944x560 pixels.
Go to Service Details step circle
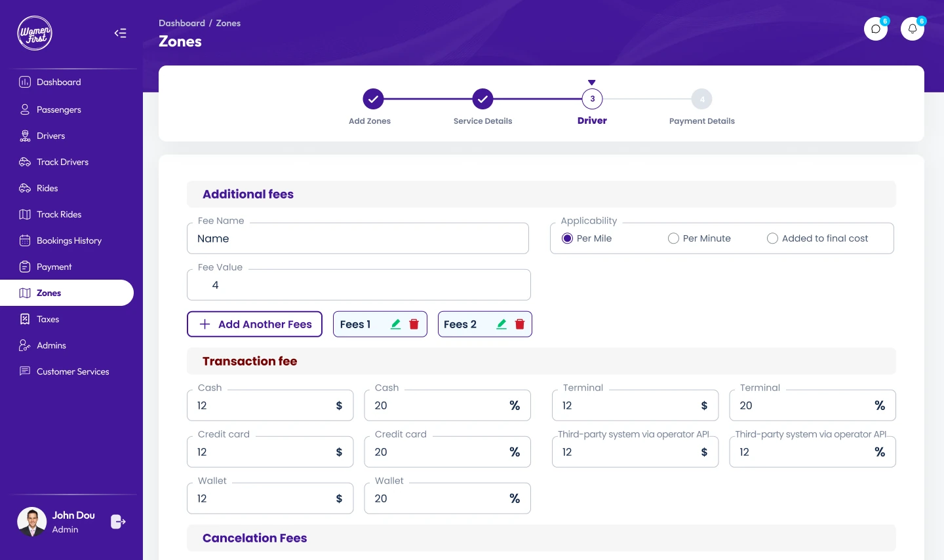[x=482, y=99]
